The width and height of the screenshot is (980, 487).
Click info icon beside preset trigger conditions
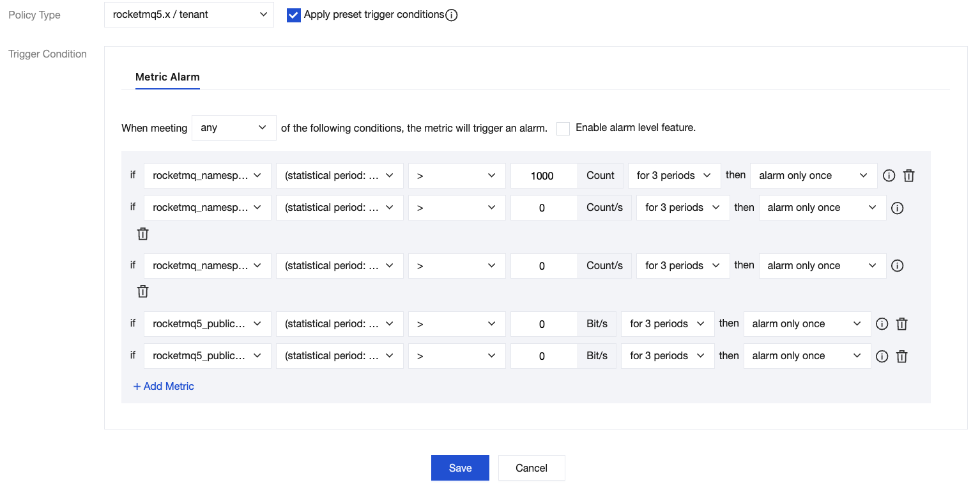click(451, 15)
